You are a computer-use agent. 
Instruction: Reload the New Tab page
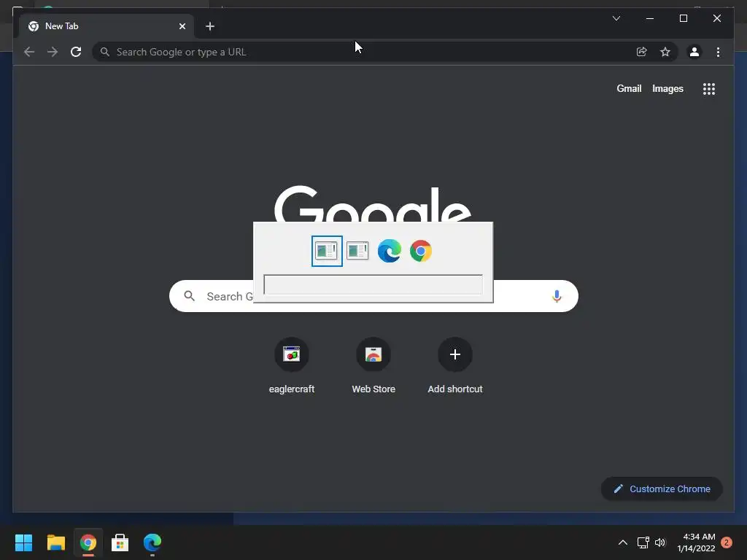coord(76,52)
